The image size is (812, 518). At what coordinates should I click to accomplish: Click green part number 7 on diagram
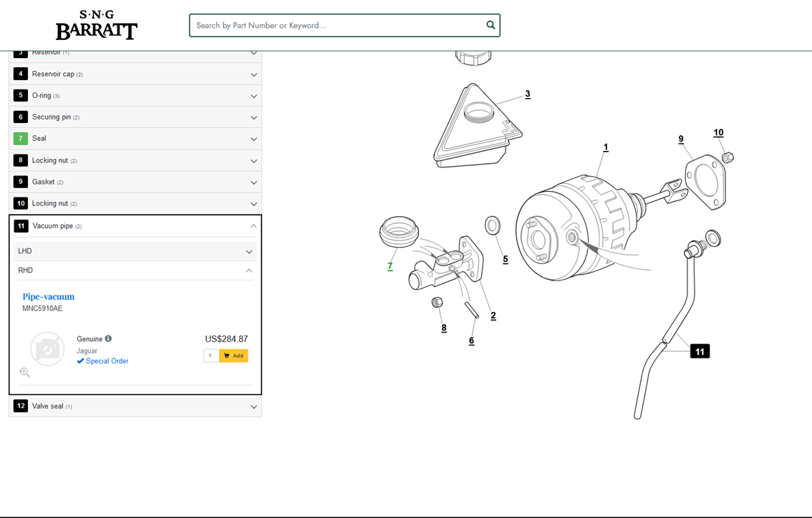point(390,266)
